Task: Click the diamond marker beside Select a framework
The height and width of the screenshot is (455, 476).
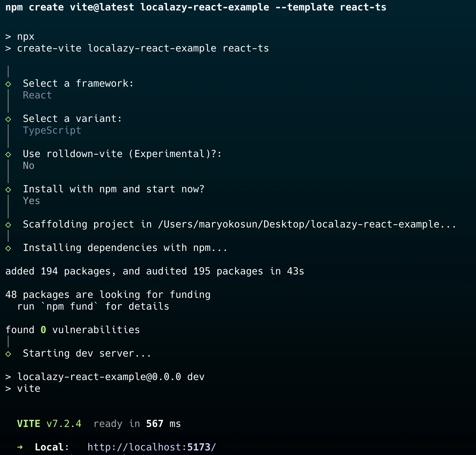Action: (x=8, y=84)
